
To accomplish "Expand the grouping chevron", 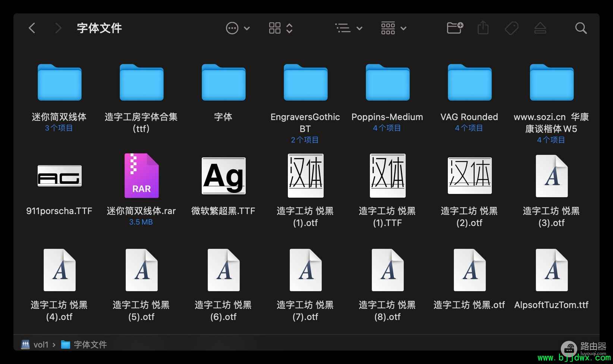I will (x=403, y=28).
